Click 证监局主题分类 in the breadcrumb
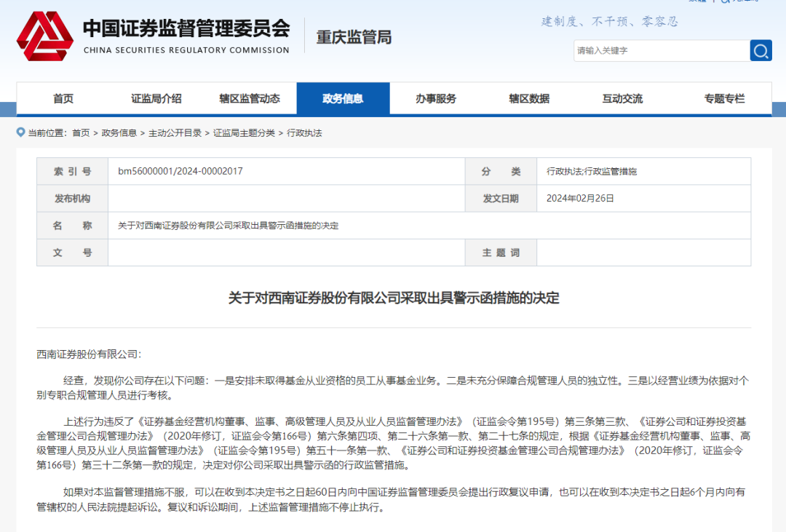The image size is (786, 532). (x=244, y=133)
